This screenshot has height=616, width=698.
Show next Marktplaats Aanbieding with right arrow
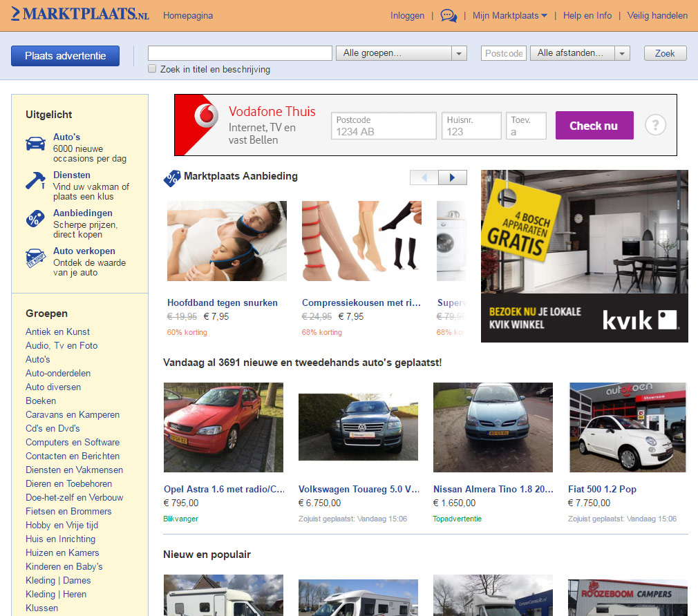click(x=453, y=177)
